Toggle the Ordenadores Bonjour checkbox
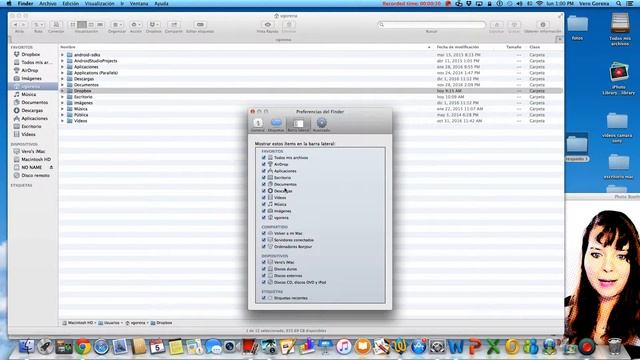The image size is (640, 360). [x=264, y=247]
